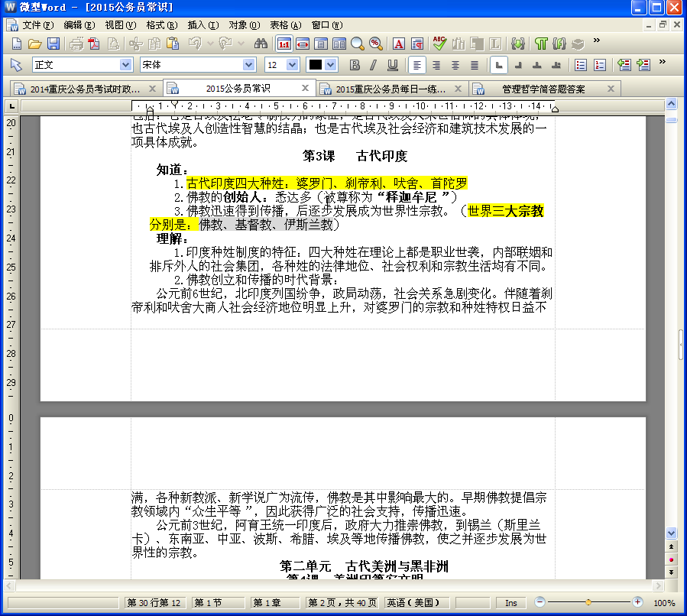Create a new document with the New icon
Screen dimensions: 687x616
coord(16,44)
